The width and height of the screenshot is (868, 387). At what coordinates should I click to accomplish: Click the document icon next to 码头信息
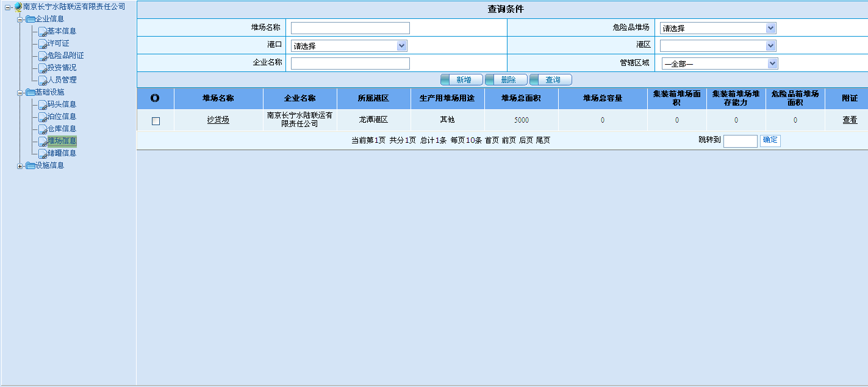42,104
